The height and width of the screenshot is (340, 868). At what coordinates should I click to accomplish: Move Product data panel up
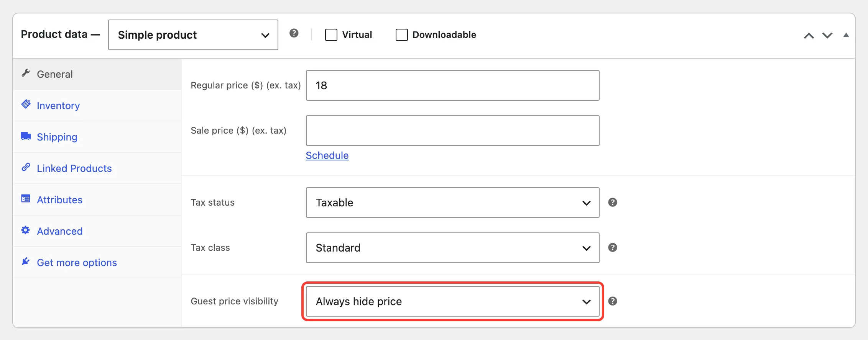[x=809, y=36]
